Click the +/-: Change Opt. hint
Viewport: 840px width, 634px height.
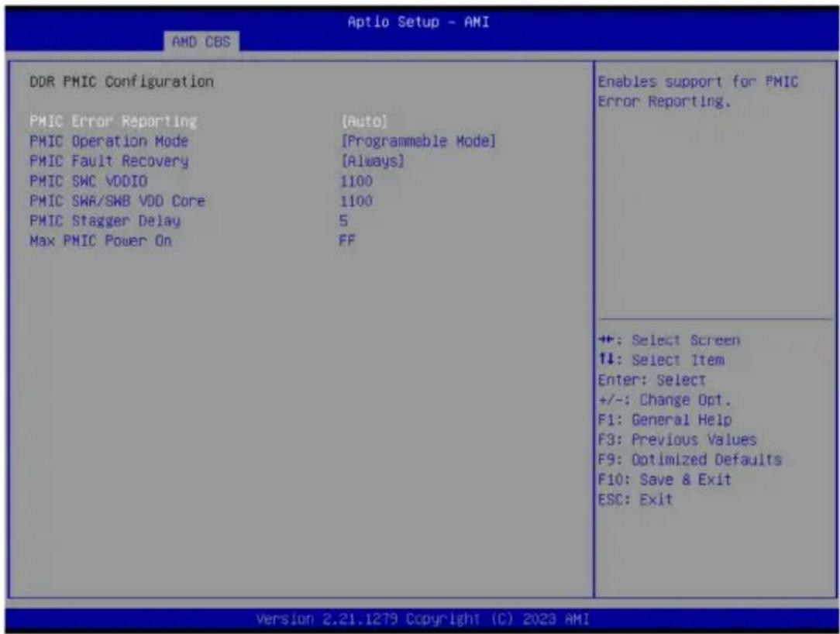(664, 400)
